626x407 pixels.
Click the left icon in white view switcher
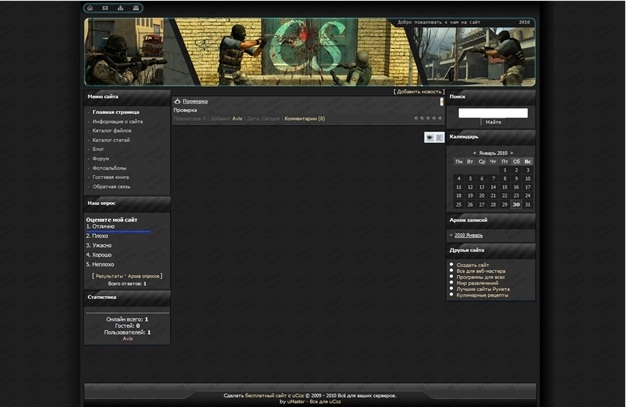pos(430,137)
